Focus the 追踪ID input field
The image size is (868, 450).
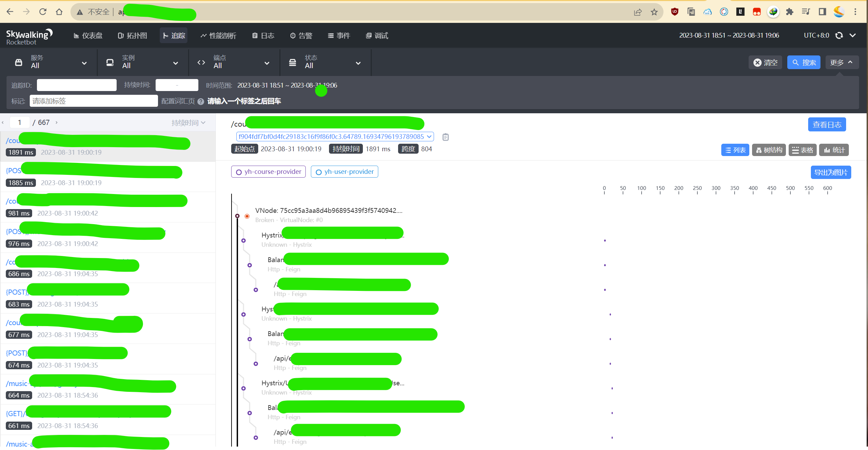77,85
